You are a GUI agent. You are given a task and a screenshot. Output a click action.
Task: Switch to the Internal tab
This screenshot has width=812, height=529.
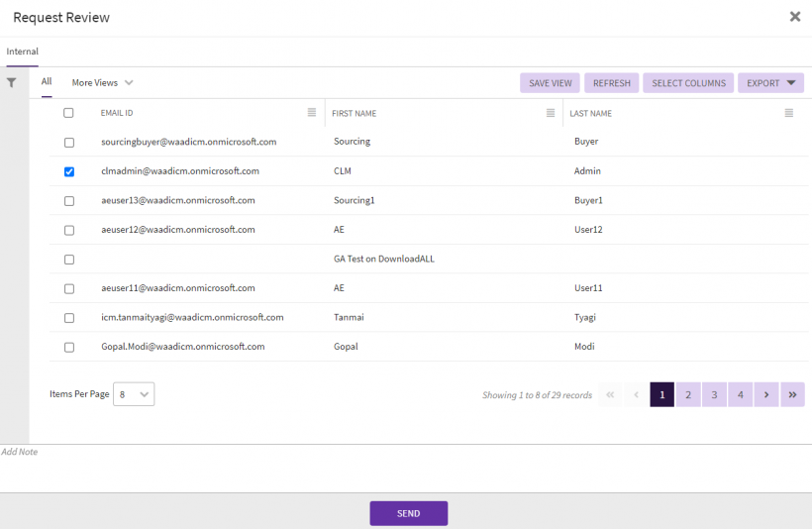point(22,52)
